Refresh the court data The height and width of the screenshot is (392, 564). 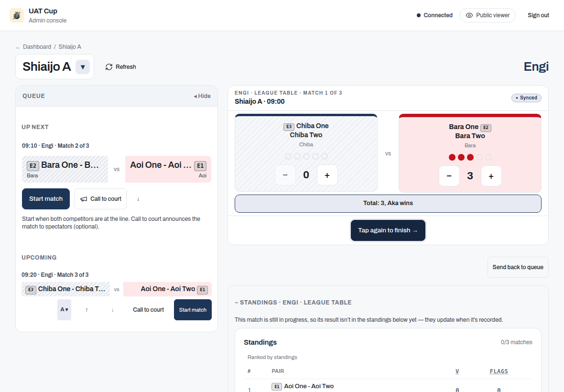pos(120,67)
